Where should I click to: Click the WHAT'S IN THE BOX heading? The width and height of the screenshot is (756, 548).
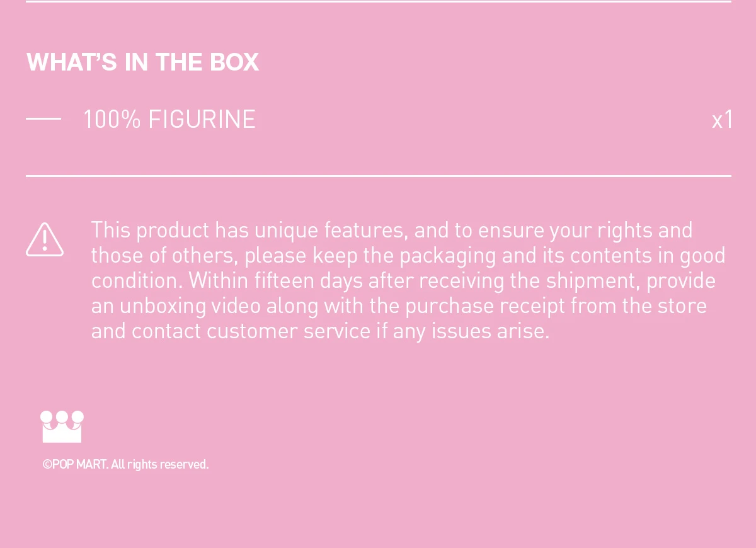tap(142, 62)
